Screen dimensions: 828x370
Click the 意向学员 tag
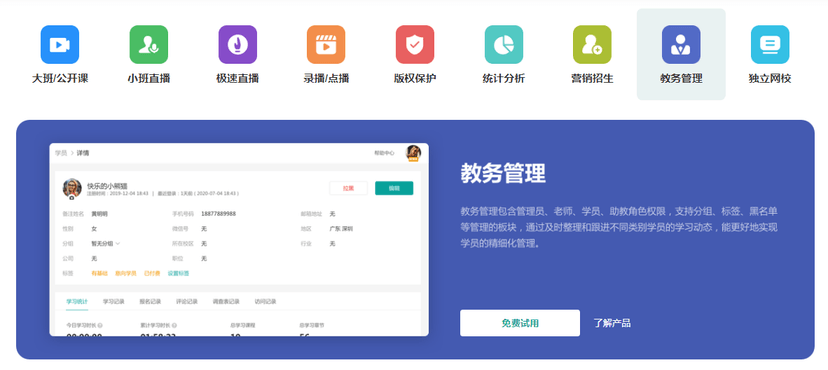coord(126,273)
